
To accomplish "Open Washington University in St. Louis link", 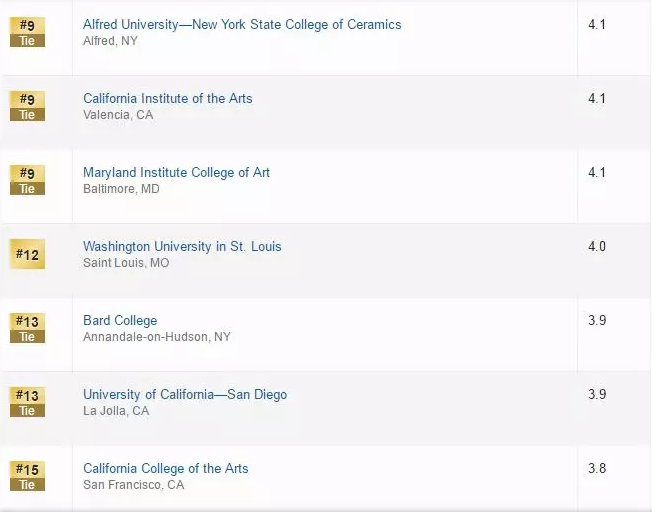I will point(182,246).
